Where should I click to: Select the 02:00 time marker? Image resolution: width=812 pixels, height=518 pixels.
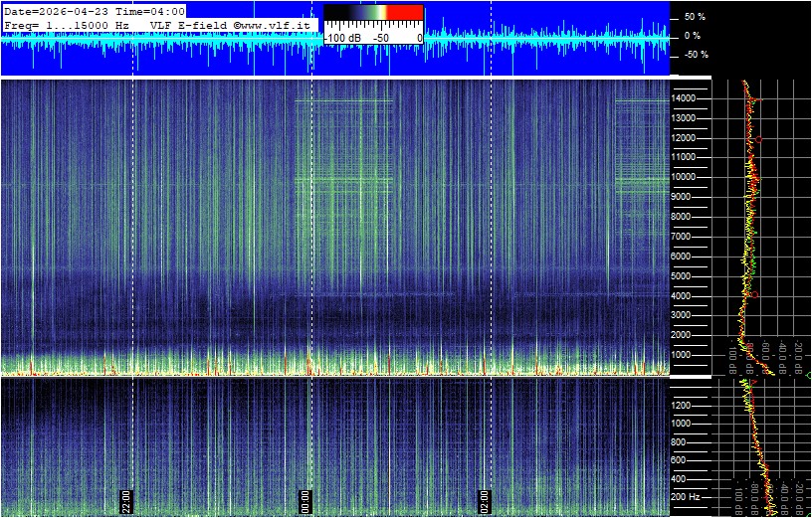485,499
